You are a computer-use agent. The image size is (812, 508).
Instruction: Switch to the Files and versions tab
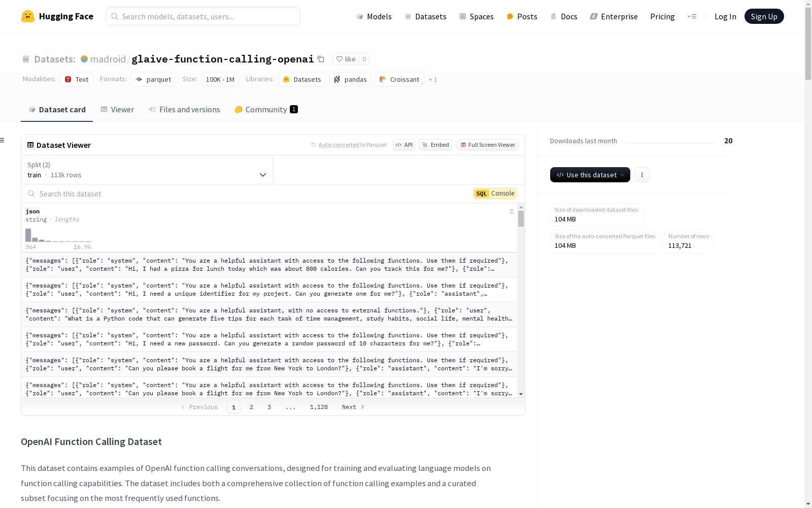tap(184, 109)
